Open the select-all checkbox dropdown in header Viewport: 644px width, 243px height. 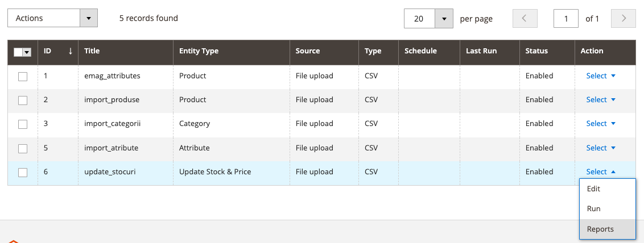[x=27, y=52]
